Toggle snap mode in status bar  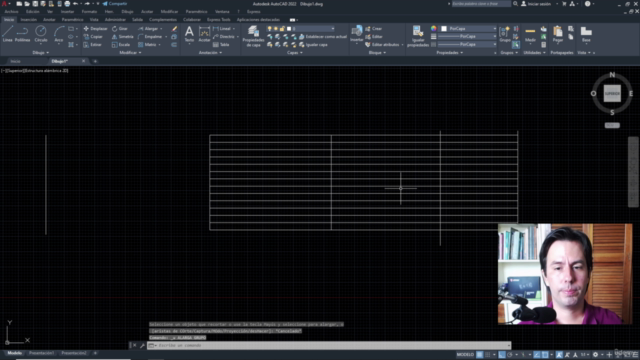pos(488,355)
